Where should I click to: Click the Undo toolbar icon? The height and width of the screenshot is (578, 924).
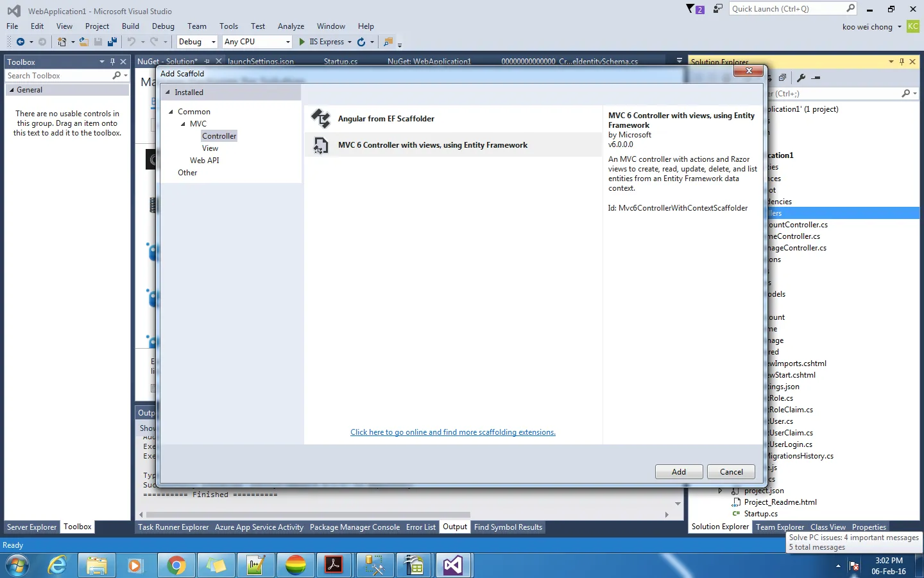(132, 42)
